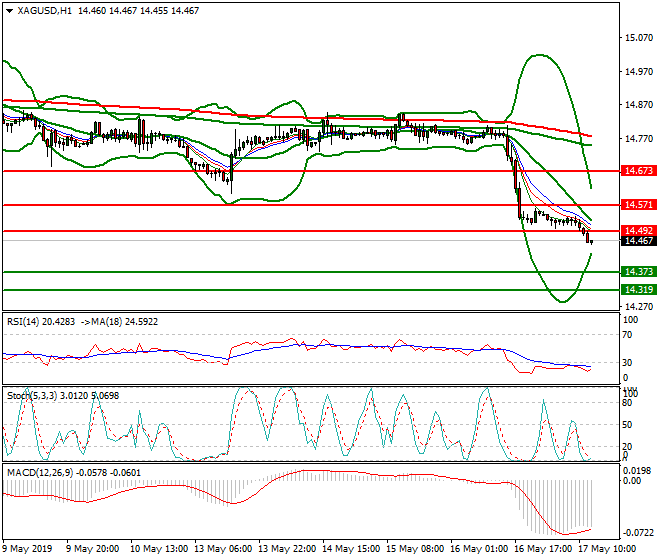Click the 14.870 price scale value
The height and width of the screenshot is (560, 660).
coord(639,105)
